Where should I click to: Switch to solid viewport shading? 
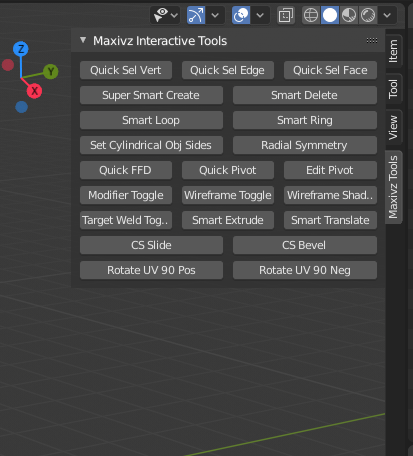(x=330, y=15)
